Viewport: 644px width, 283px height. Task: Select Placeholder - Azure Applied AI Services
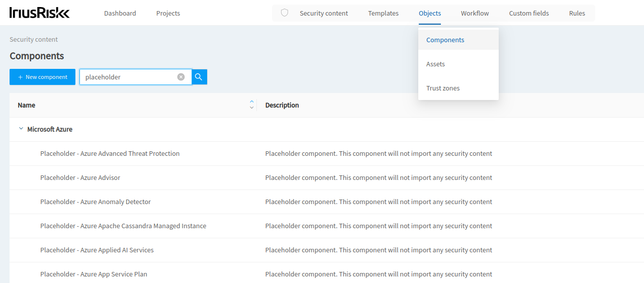tap(97, 250)
